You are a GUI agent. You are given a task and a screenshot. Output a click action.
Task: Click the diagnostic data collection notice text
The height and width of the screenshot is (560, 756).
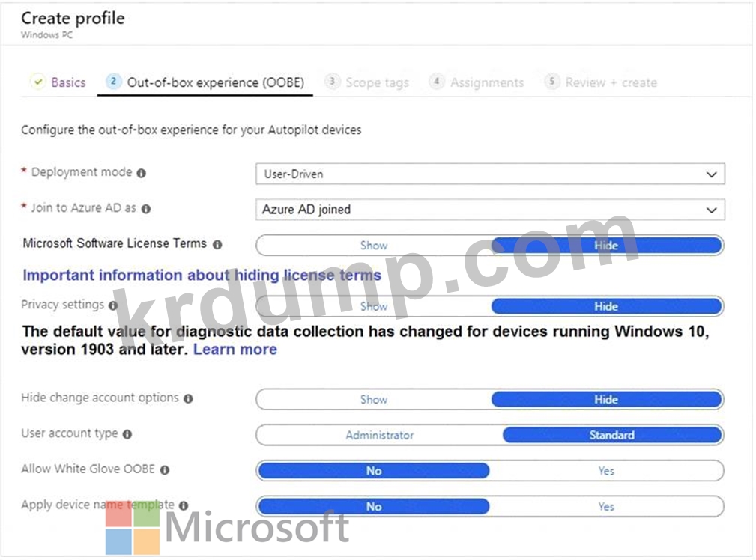pos(366,340)
